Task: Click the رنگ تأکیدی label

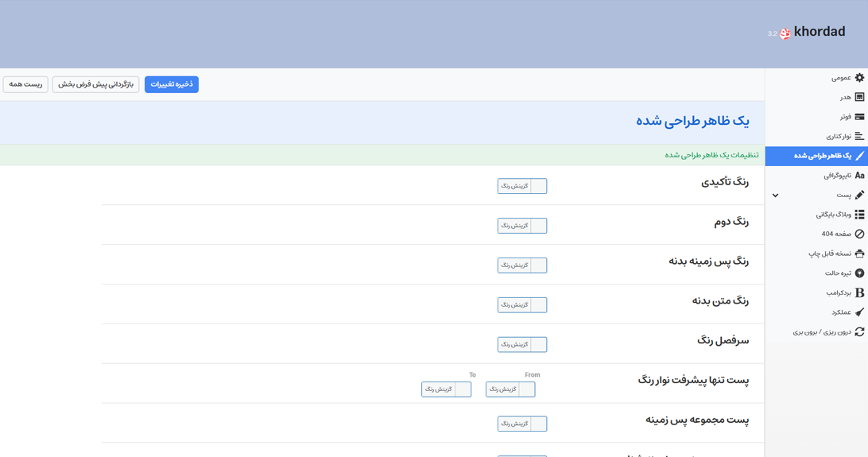Action: click(725, 182)
